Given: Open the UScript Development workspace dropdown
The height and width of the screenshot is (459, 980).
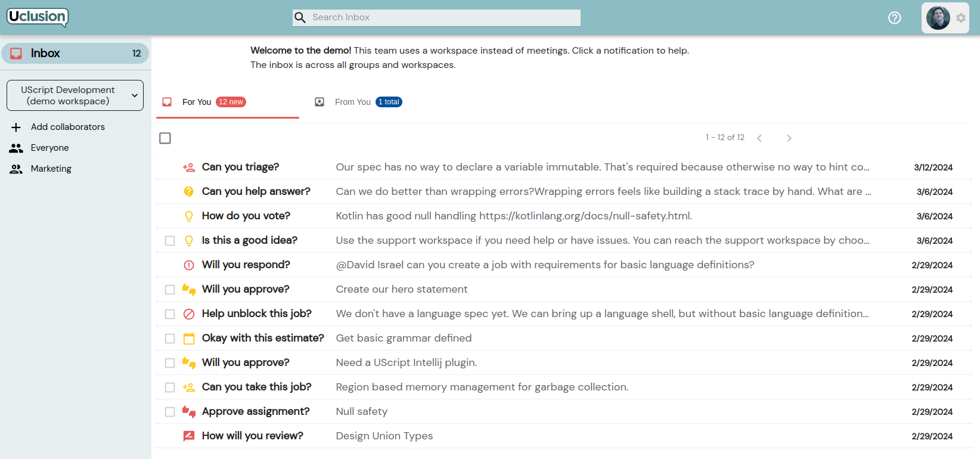Looking at the screenshot, I should [x=75, y=95].
